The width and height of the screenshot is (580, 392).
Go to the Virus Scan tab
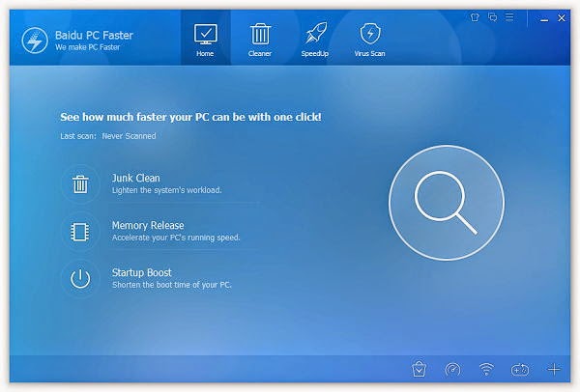point(369,39)
